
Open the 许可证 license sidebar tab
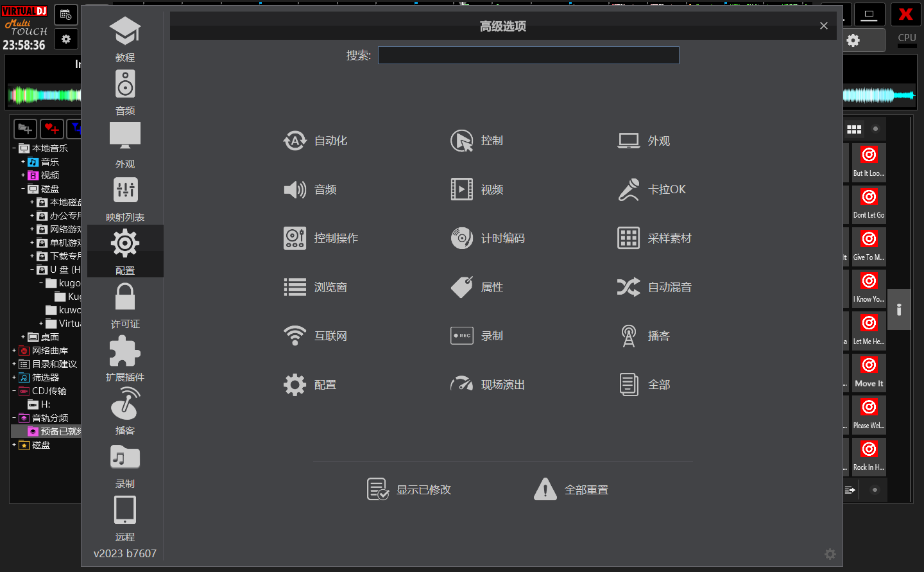pyautogui.click(x=125, y=306)
